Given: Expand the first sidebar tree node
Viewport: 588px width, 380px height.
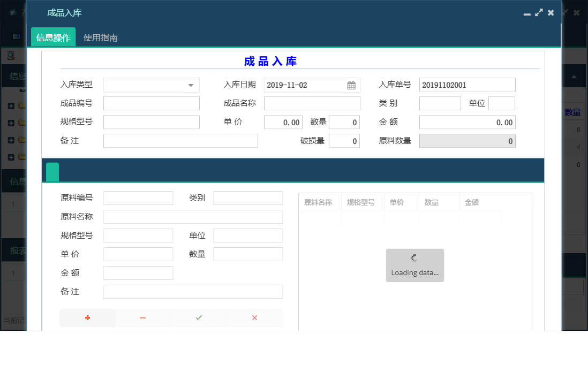Looking at the screenshot, I should point(11,105).
